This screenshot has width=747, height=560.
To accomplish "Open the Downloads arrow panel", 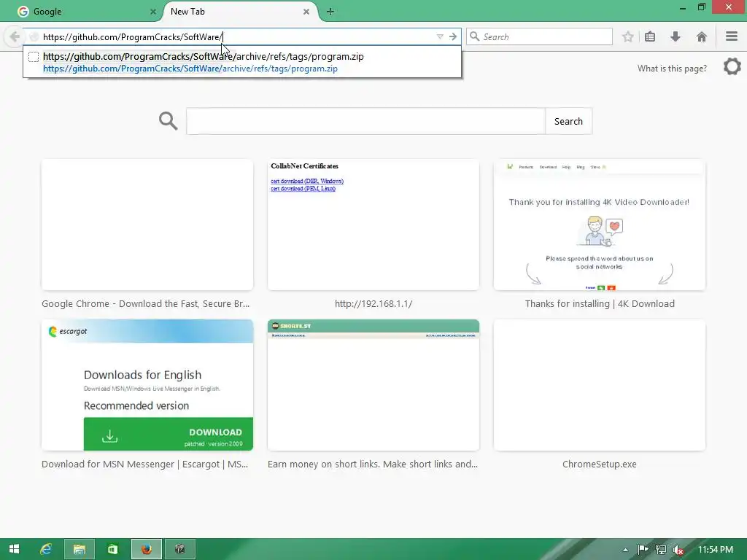I will 676,36.
